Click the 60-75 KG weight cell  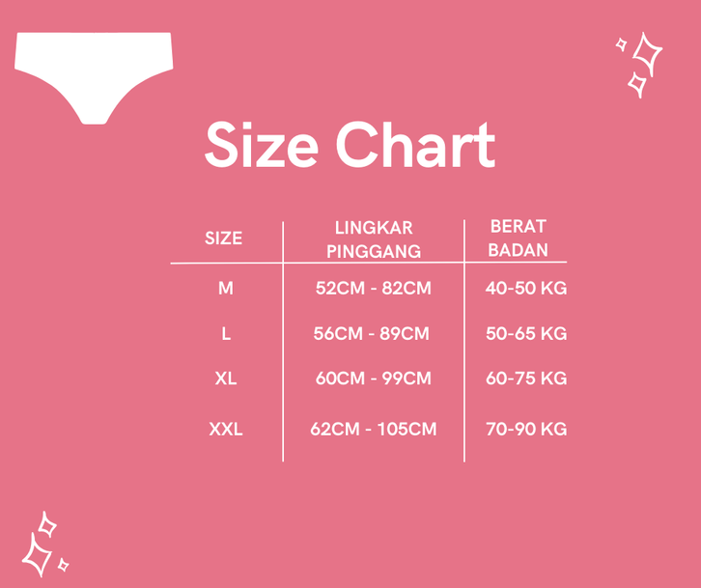coord(526,378)
